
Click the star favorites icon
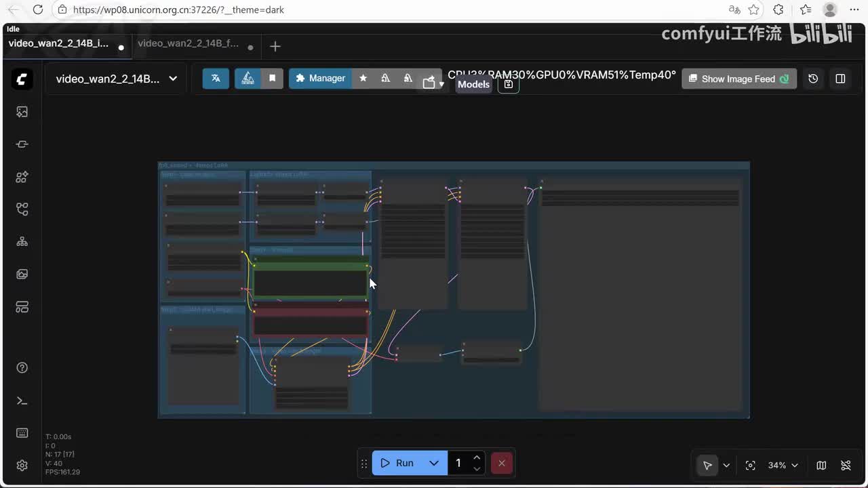[363, 79]
